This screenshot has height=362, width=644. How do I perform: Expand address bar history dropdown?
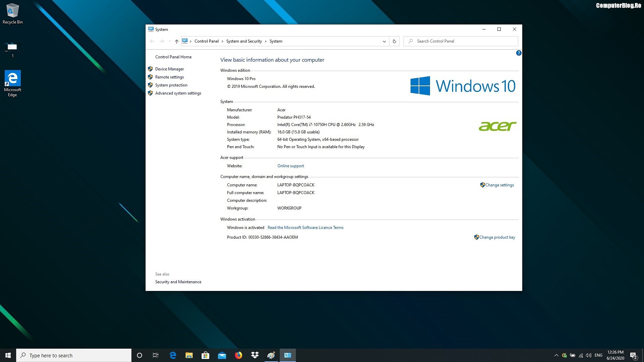pos(384,41)
